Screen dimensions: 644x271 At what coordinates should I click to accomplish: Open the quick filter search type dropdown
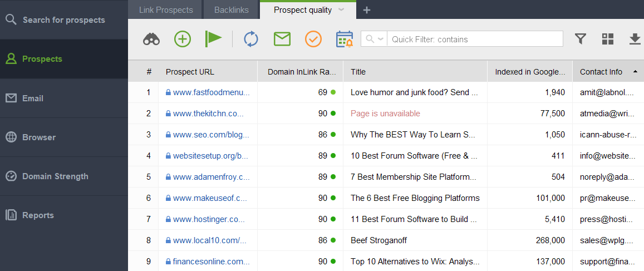coord(374,39)
